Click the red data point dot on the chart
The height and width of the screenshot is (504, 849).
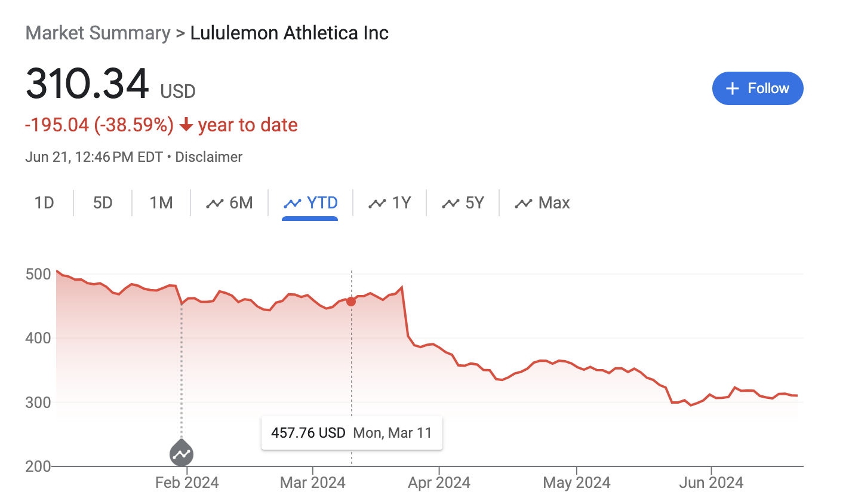point(351,302)
